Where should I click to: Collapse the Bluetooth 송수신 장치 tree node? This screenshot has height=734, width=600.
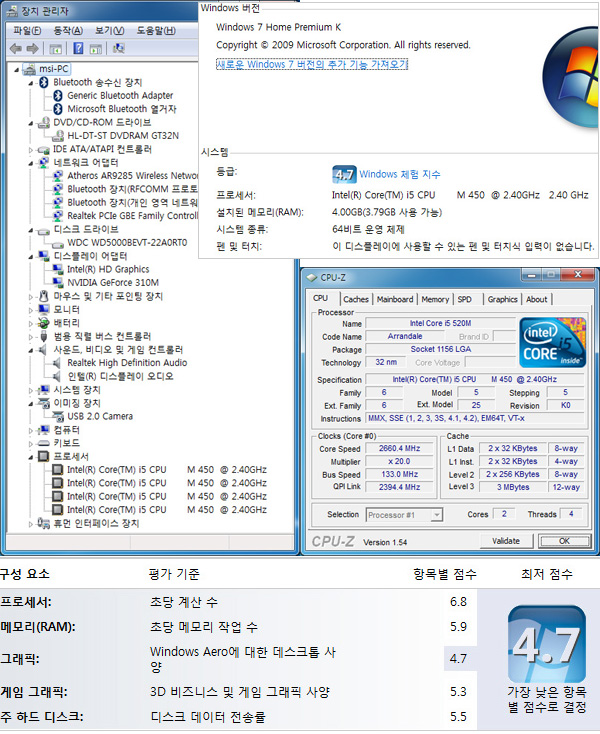pos(31,83)
